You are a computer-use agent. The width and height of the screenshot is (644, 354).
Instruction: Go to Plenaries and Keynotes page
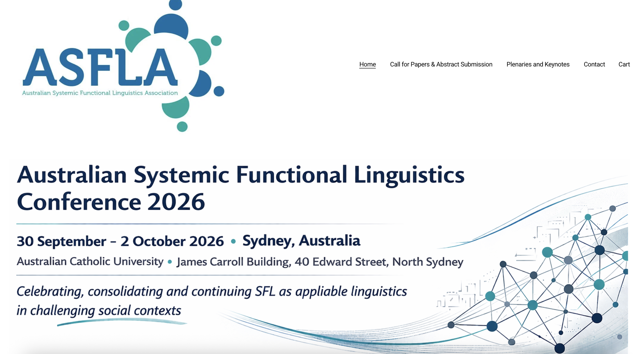(538, 64)
